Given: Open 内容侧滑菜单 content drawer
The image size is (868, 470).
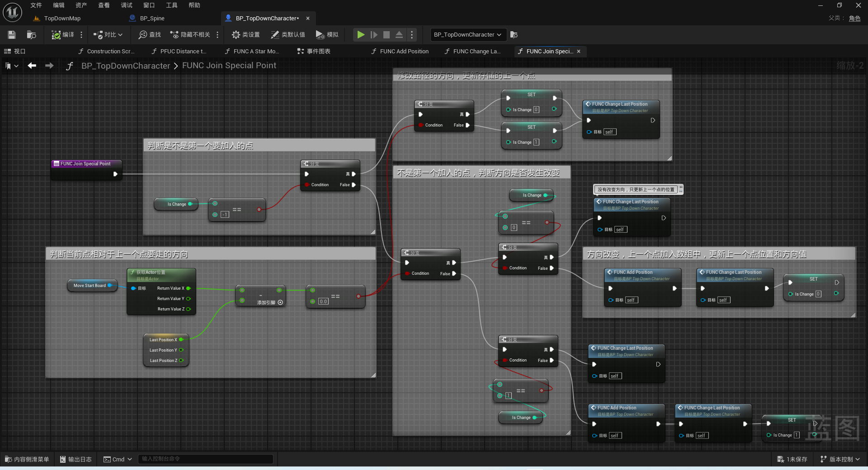Looking at the screenshot, I should 27,459.
